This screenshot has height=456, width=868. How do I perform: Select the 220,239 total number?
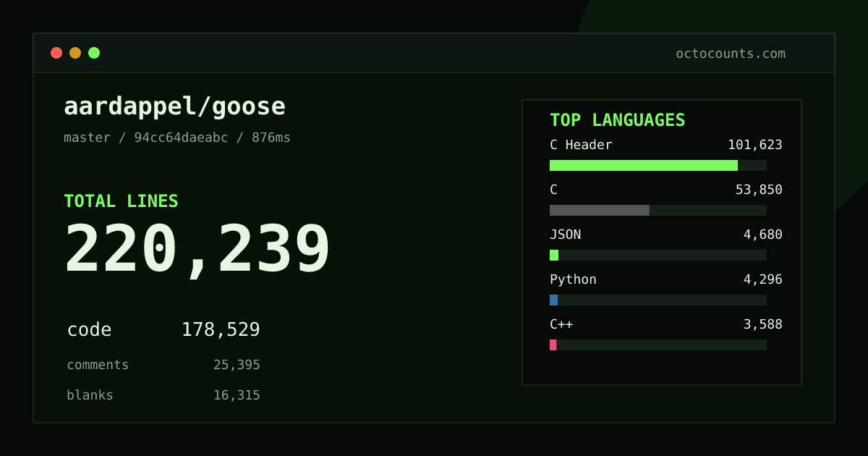(x=197, y=250)
